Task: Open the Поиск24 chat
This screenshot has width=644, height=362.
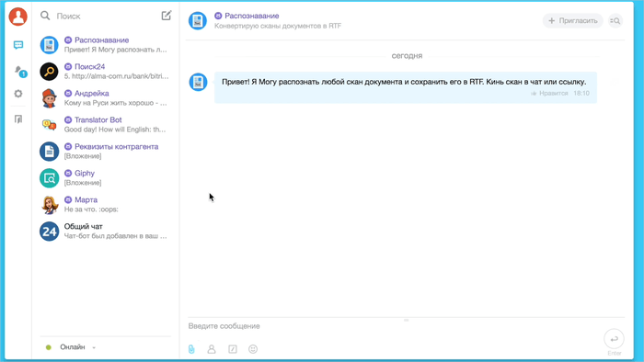Action: tap(105, 72)
